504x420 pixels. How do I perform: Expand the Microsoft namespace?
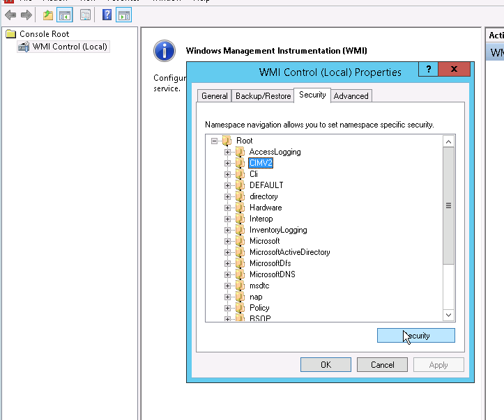227,241
